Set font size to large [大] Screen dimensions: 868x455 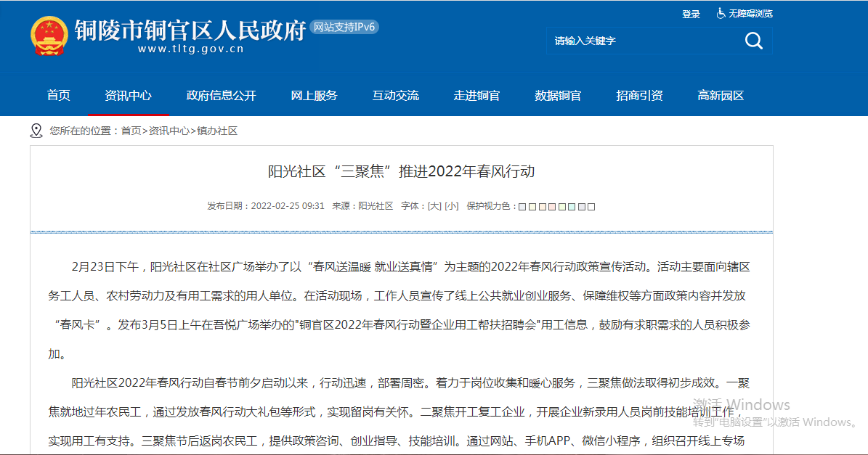(x=434, y=206)
